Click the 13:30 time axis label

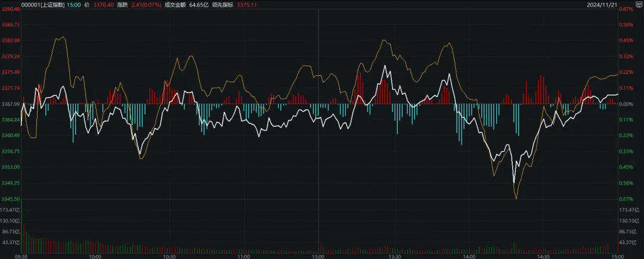coord(394,255)
